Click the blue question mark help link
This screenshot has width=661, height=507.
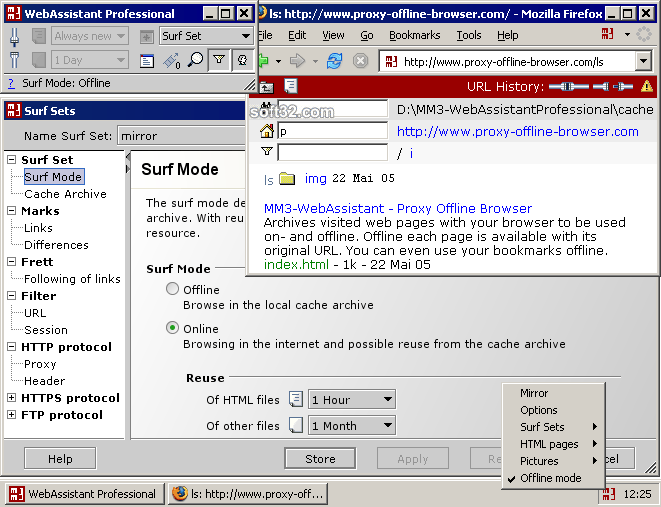(11, 83)
